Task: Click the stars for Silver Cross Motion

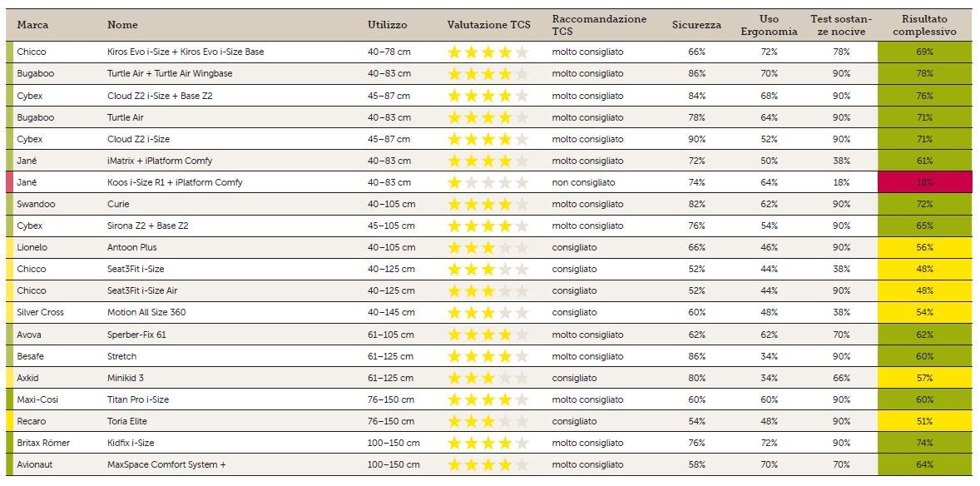Action: 488,313
